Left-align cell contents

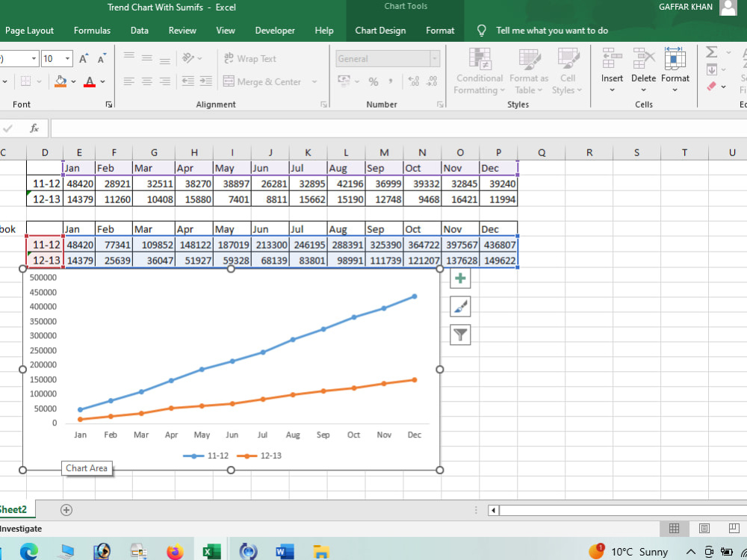click(x=129, y=81)
